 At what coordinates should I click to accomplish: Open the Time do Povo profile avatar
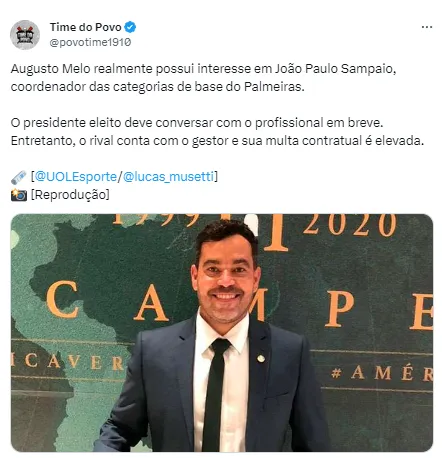[25, 35]
